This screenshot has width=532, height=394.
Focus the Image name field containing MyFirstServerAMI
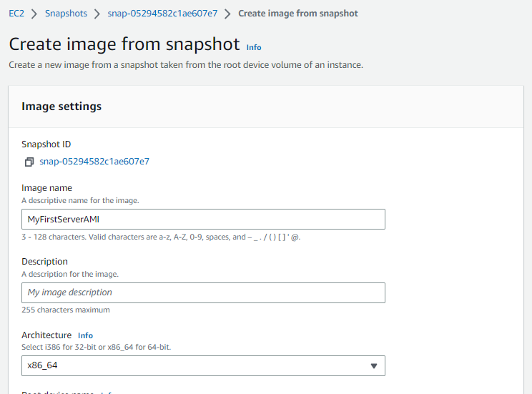click(x=203, y=219)
